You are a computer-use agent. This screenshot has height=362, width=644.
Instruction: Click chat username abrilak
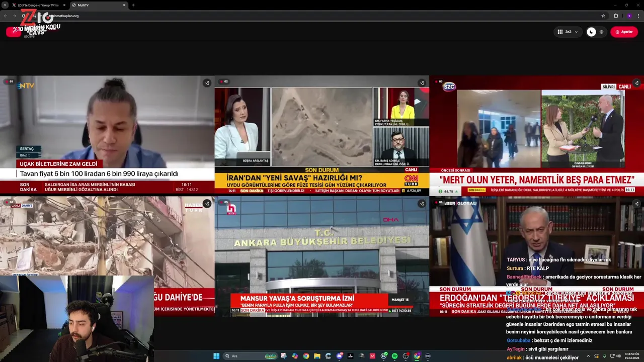point(514,357)
